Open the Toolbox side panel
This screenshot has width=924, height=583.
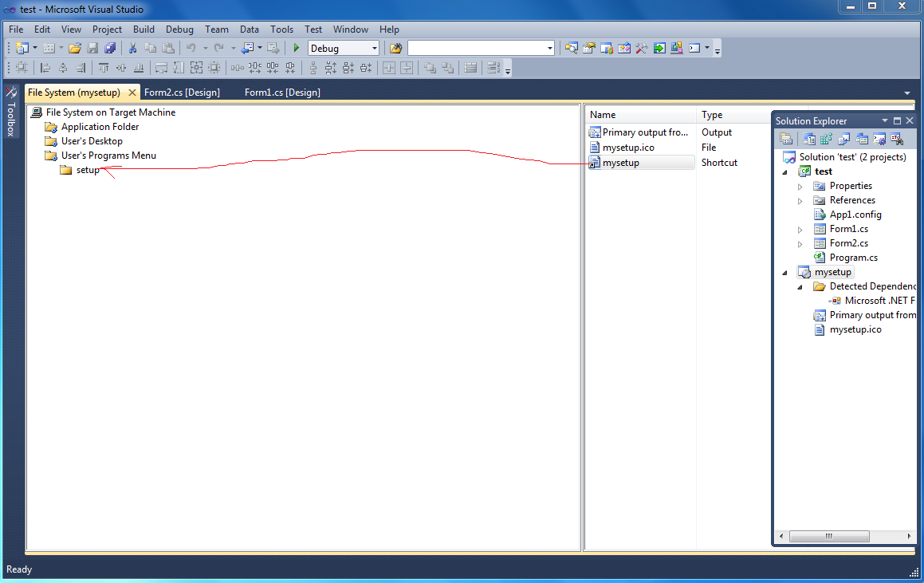tap(10, 112)
